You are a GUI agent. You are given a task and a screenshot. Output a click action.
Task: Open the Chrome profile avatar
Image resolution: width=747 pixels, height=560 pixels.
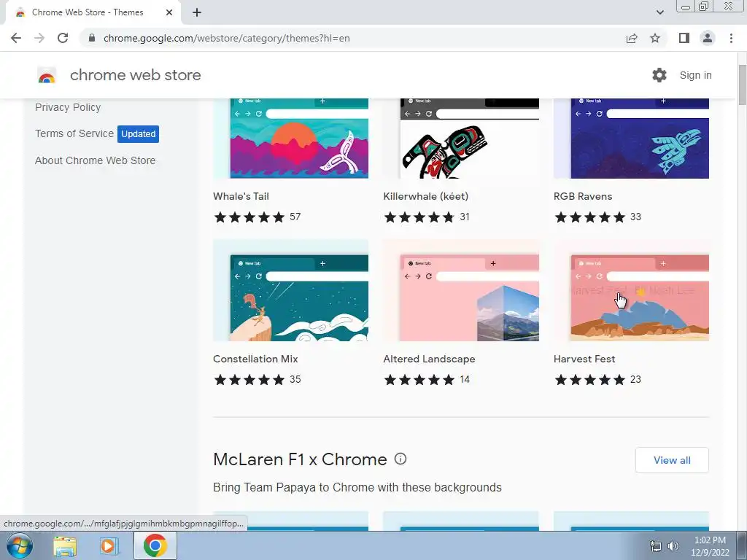coord(708,38)
